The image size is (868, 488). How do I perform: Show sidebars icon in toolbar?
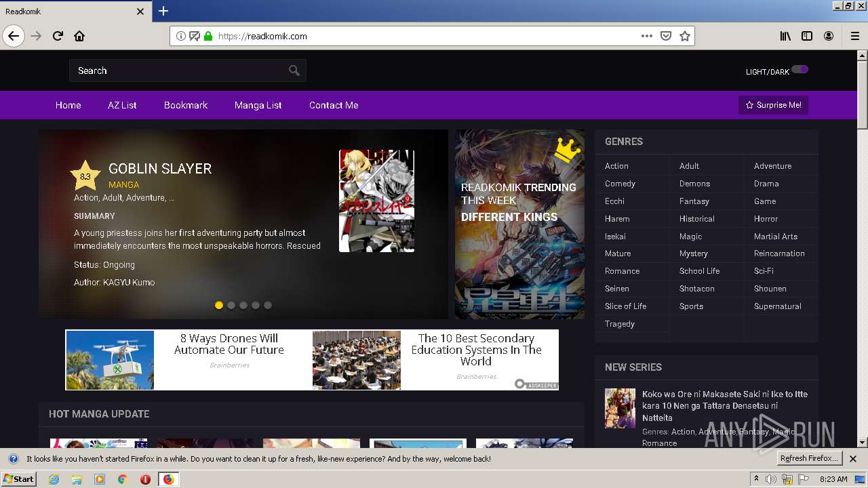coord(807,36)
